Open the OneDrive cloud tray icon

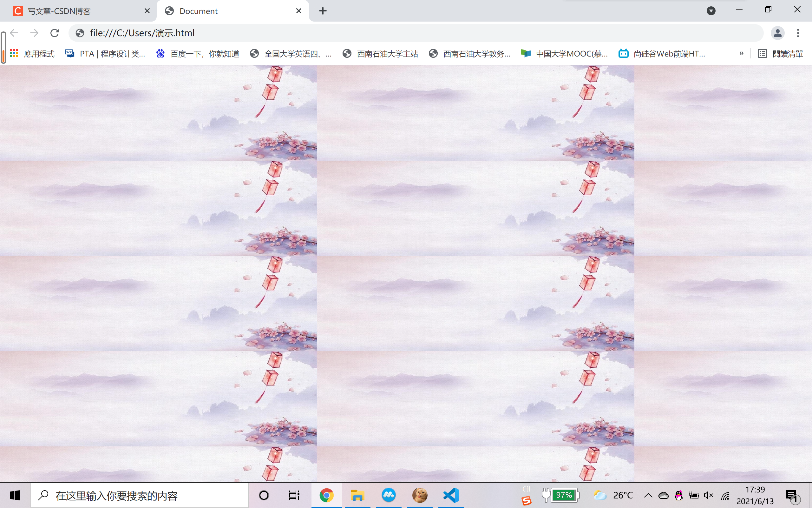[x=663, y=495]
